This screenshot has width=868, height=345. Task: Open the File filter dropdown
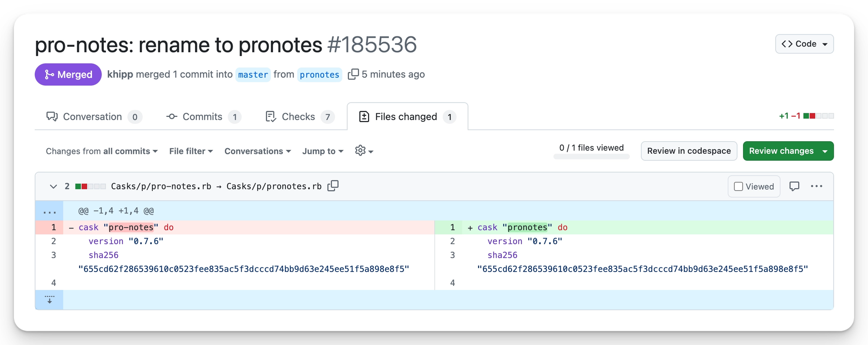point(191,151)
